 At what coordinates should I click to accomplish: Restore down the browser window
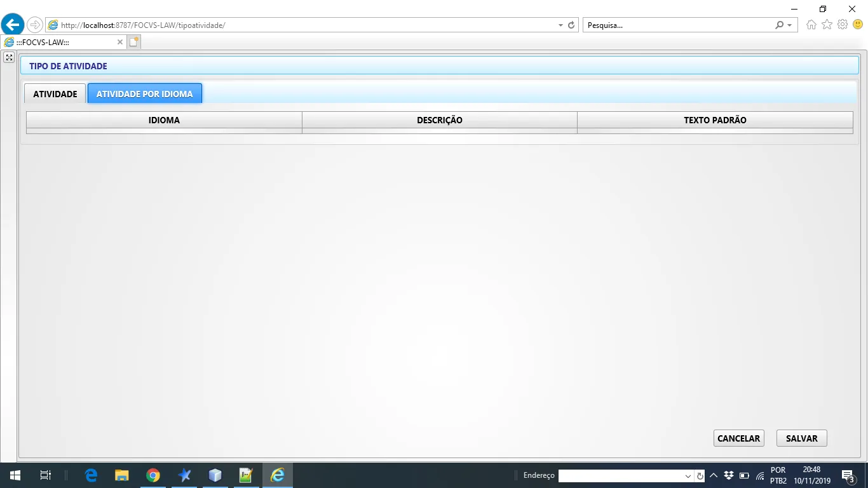[x=823, y=9]
